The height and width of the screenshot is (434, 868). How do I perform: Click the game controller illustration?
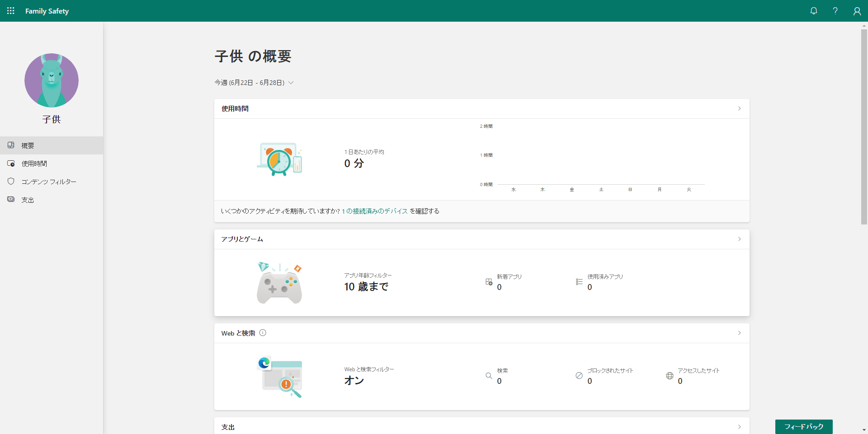point(279,283)
